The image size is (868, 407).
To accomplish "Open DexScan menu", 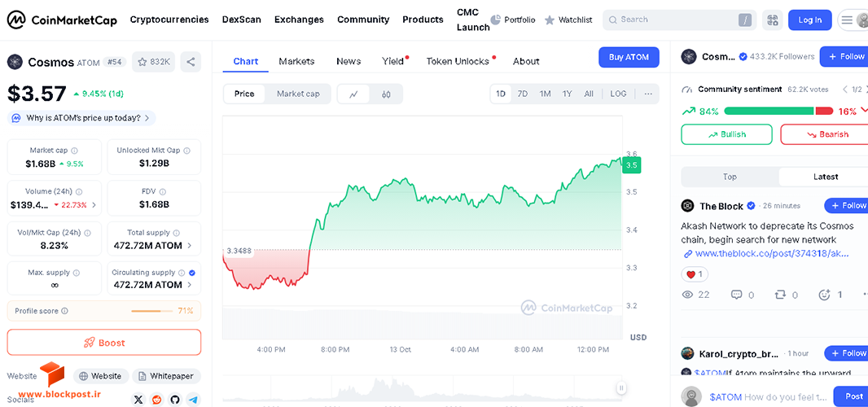I will pyautogui.click(x=241, y=20).
